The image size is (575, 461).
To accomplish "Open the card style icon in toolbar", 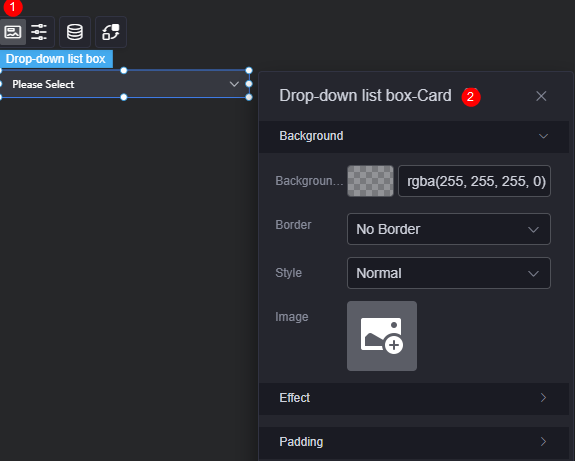I will pyautogui.click(x=13, y=32).
